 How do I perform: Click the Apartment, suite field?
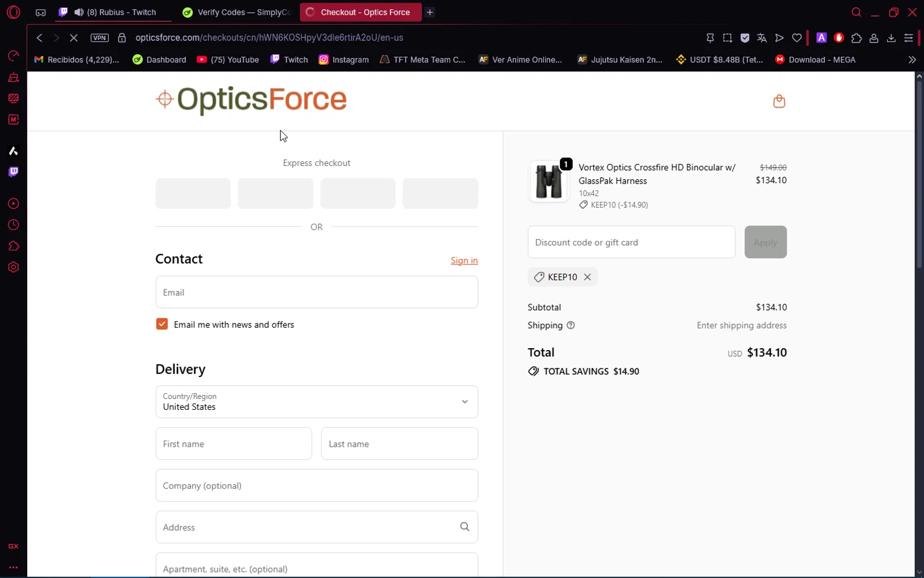[x=317, y=566]
